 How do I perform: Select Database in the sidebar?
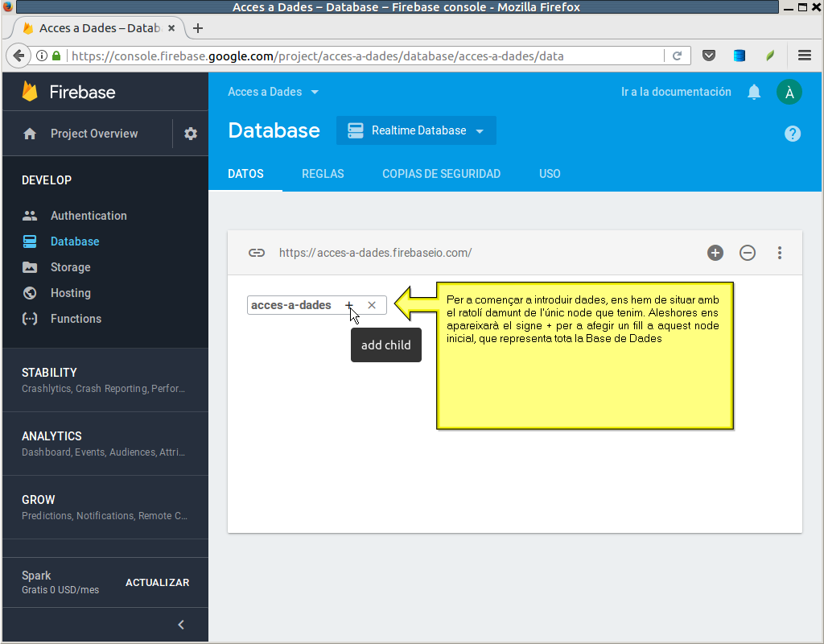coord(75,242)
